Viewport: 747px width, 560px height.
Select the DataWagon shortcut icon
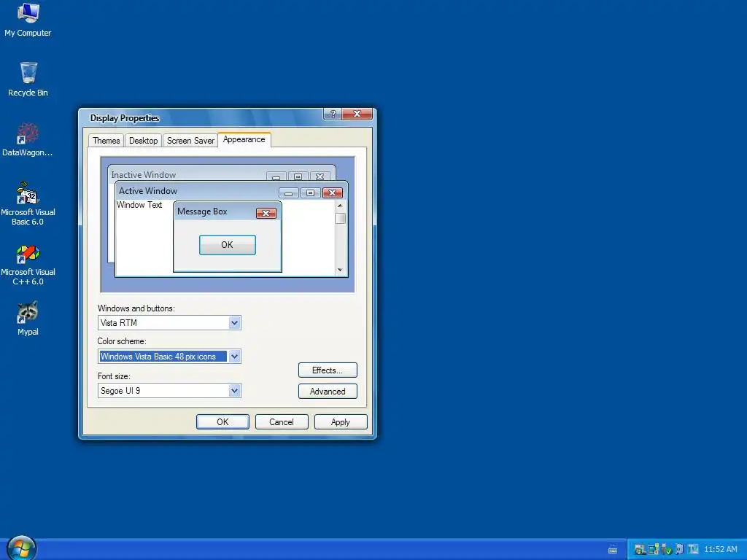(28, 139)
